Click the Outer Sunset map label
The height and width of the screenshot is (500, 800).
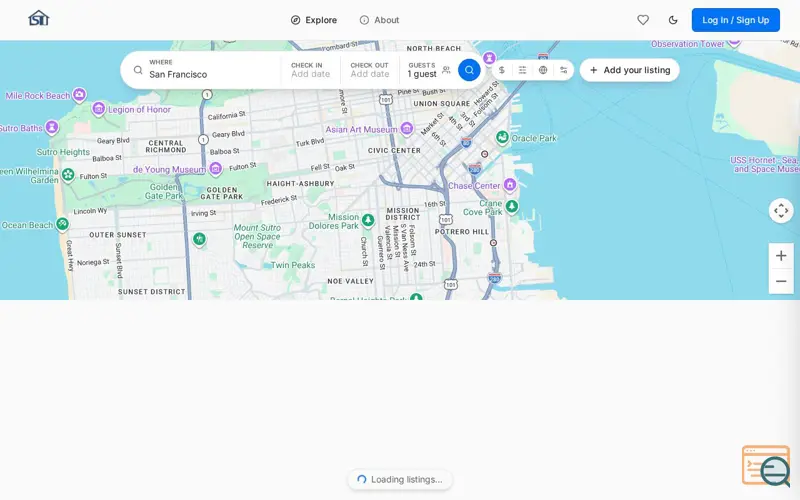(118, 235)
